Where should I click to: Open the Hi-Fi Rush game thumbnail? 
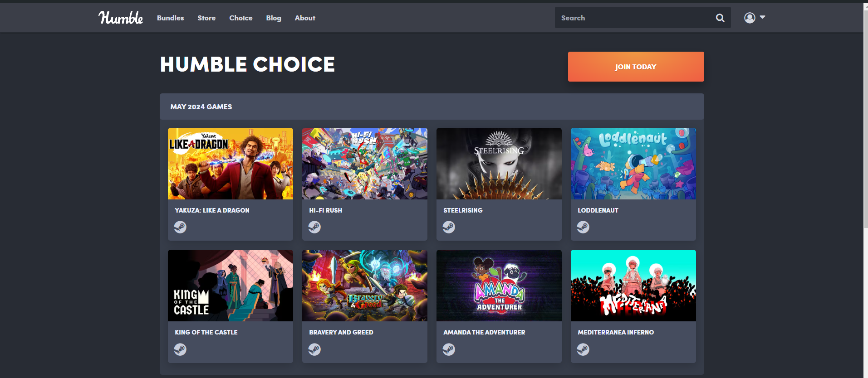pos(365,164)
